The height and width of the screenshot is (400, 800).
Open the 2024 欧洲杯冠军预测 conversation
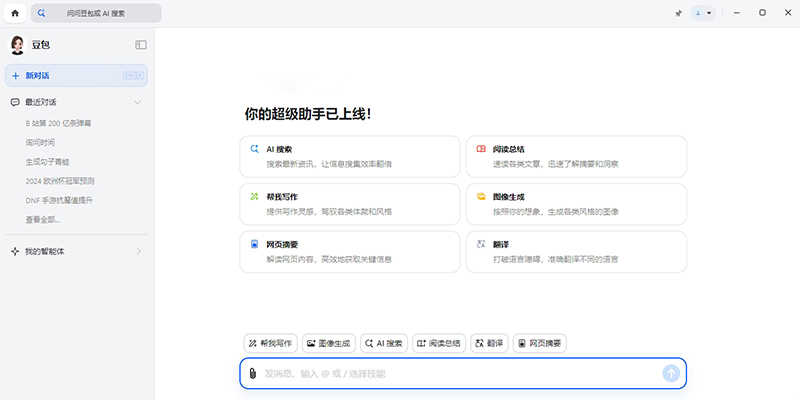pos(60,181)
